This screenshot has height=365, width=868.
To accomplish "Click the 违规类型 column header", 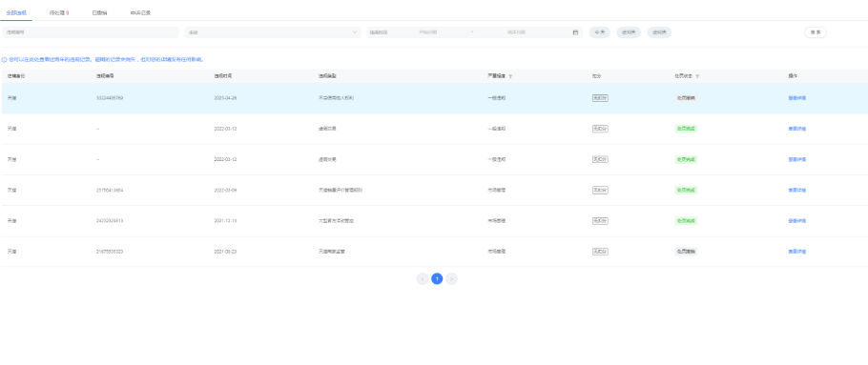I will [328, 76].
